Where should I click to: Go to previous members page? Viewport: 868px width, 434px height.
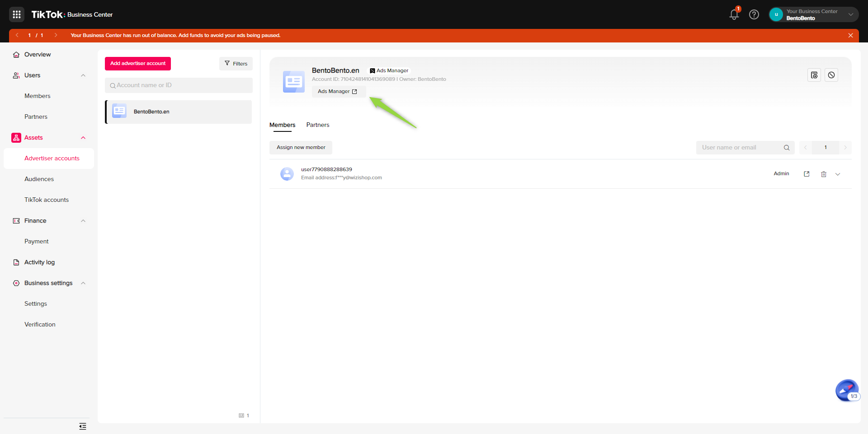[x=806, y=148]
